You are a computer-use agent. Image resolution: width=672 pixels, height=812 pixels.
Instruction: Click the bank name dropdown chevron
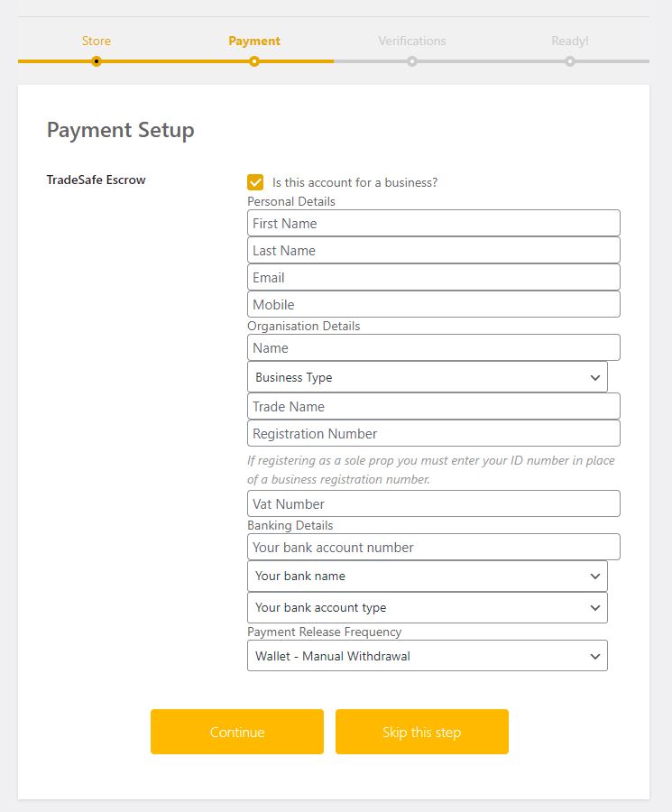(x=596, y=576)
